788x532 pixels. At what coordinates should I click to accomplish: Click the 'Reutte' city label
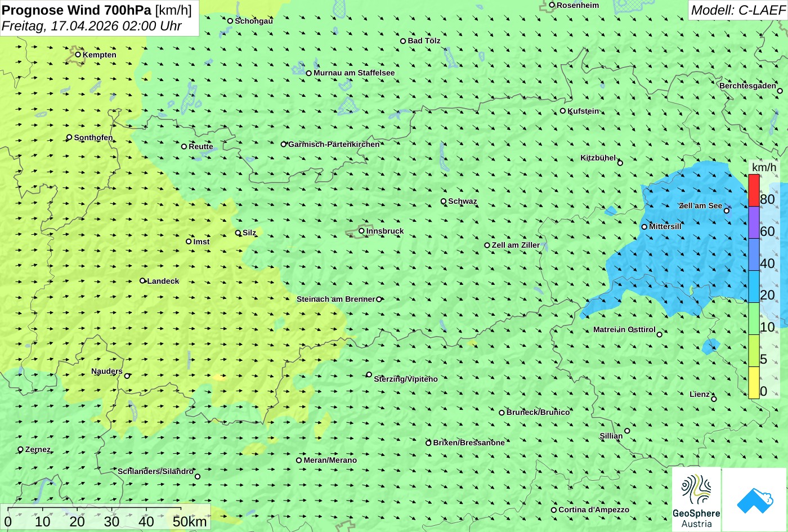click(x=201, y=146)
